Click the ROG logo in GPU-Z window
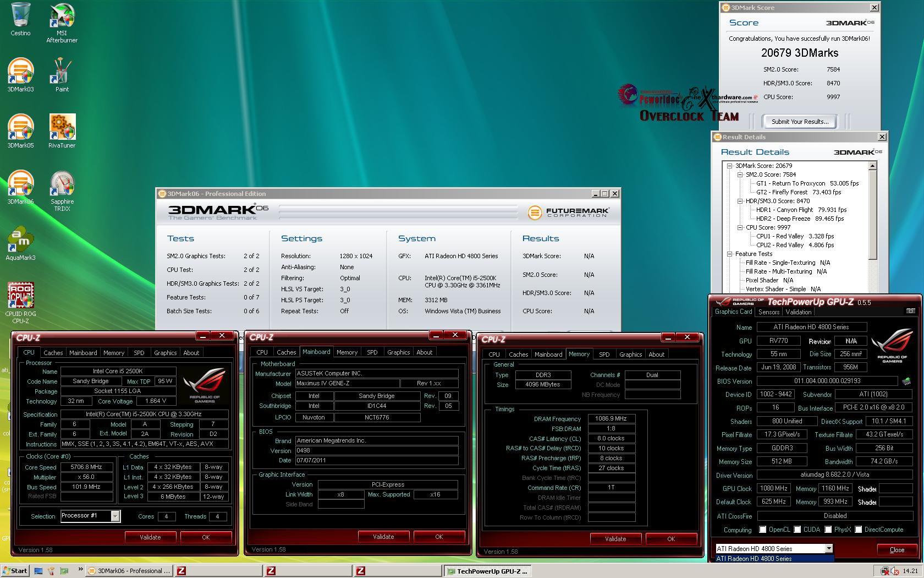This screenshot has width=924, height=578. coord(892,346)
